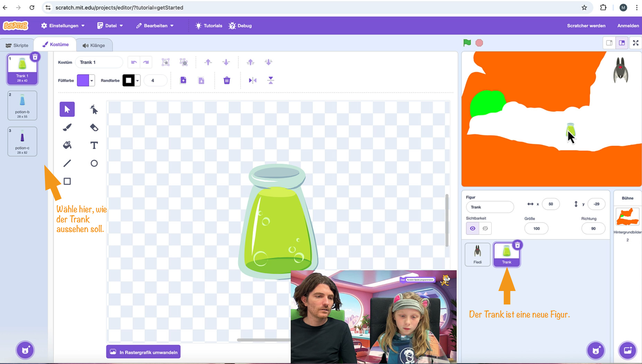Click the Scratcher werden link

[x=586, y=26]
